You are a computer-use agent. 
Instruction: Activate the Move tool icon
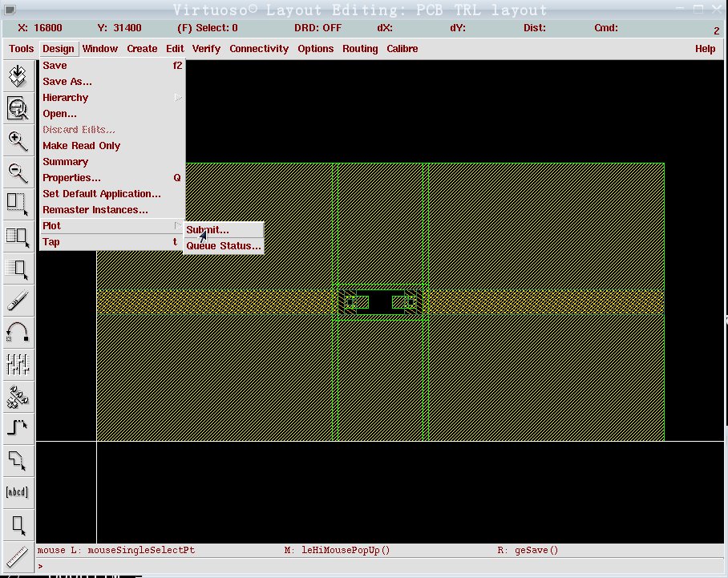[x=18, y=269]
